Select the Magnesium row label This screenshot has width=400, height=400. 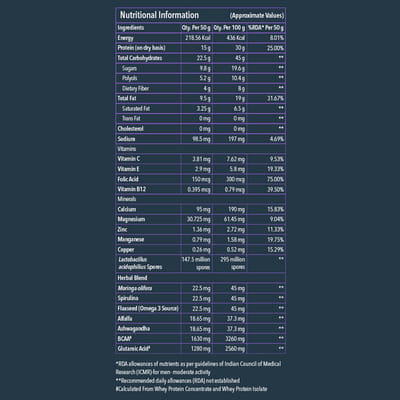coord(131,219)
